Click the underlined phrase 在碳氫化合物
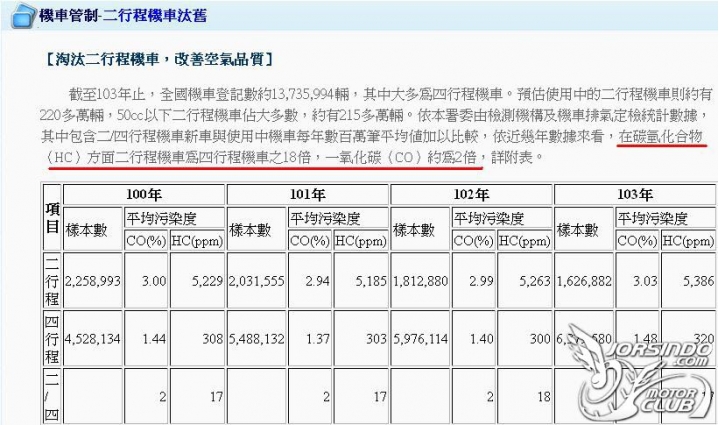This screenshot has width=720, height=425. point(660,137)
